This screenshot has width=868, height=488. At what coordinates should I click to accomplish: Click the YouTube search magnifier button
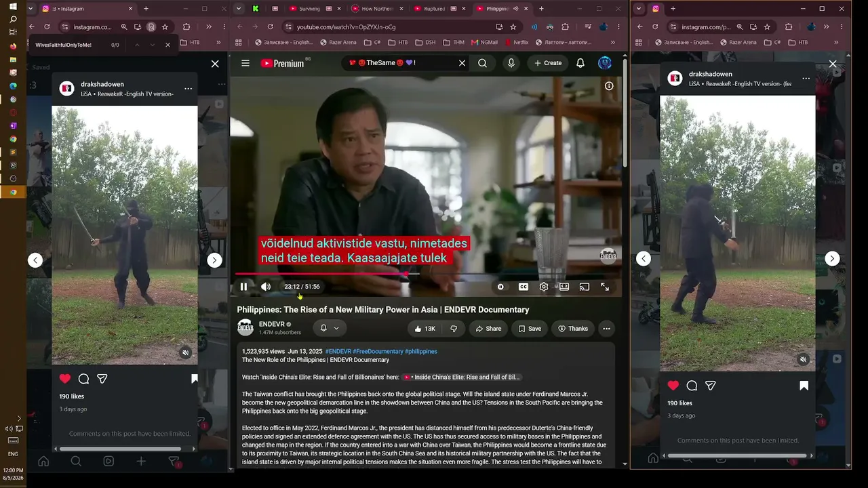482,63
